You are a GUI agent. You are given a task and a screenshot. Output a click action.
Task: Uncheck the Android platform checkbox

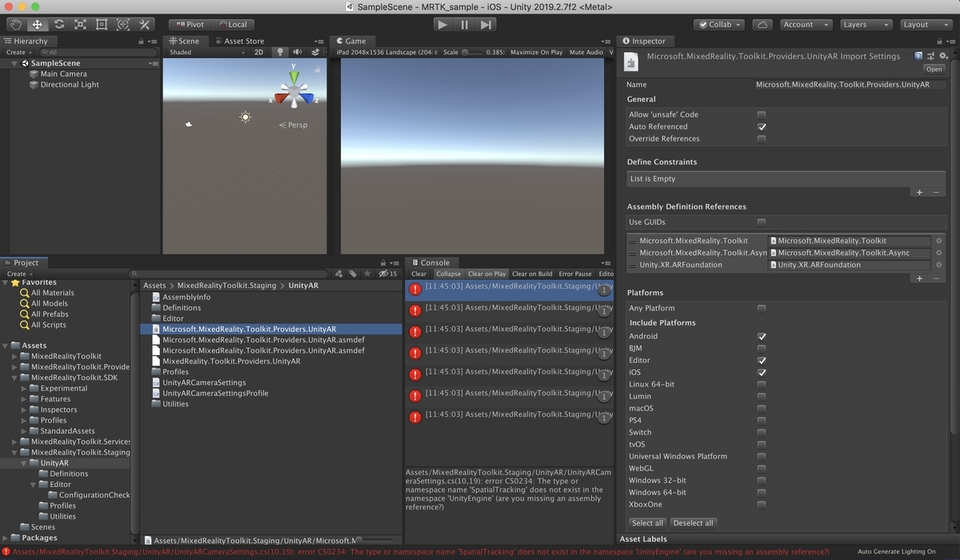762,336
